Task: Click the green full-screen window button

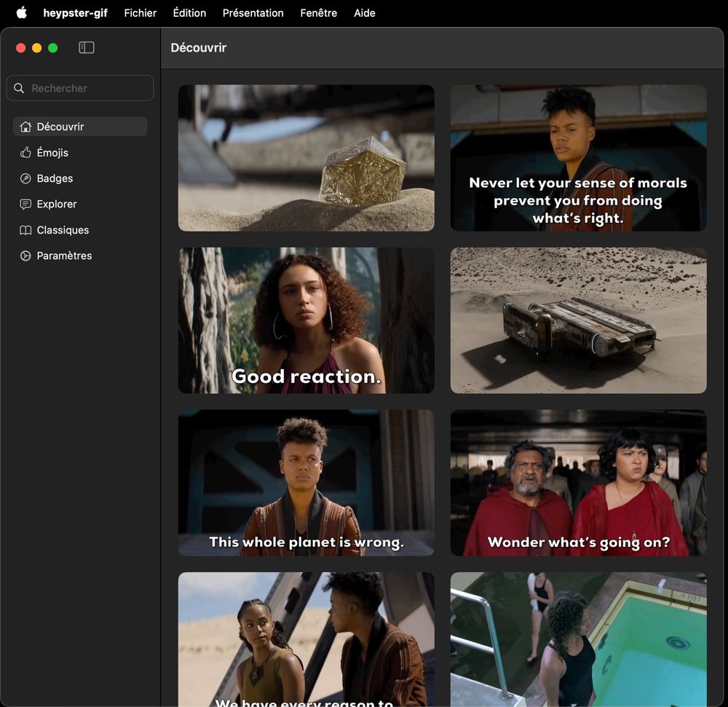Action: [53, 48]
